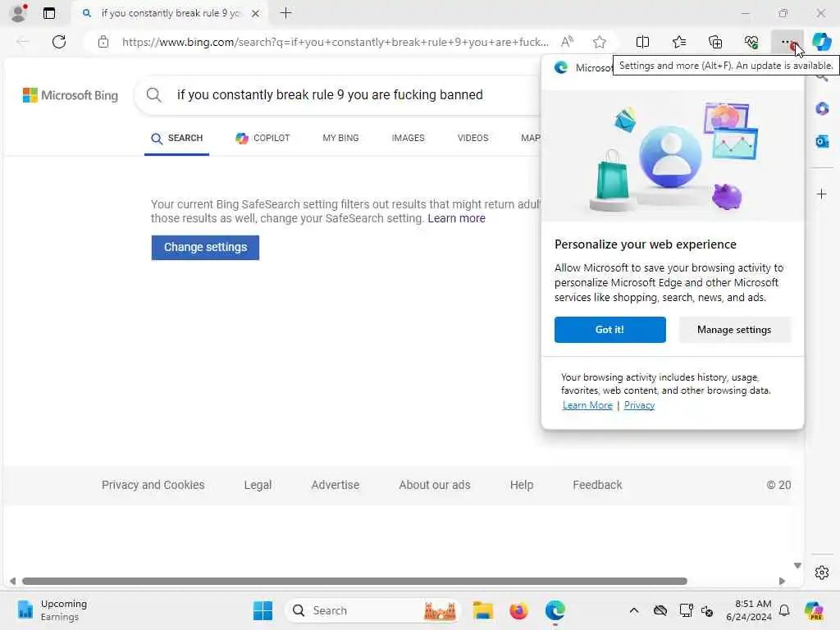
Task: Open Settings and more menu
Action: click(787, 42)
